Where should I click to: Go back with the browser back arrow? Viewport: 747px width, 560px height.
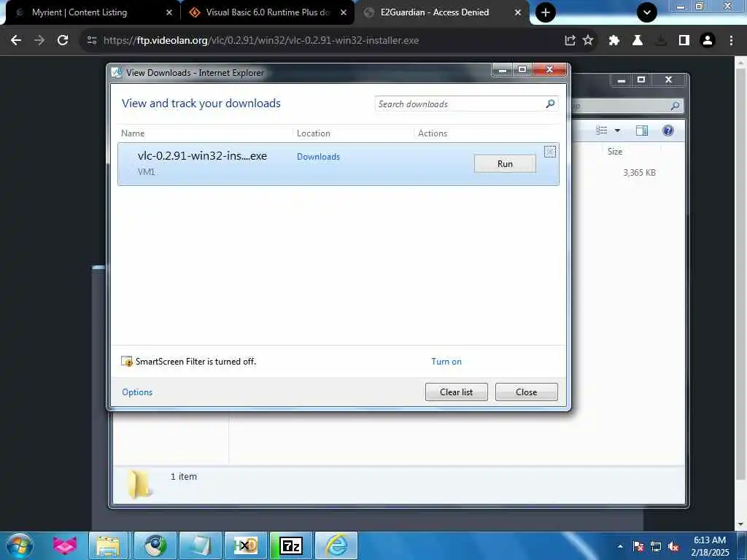(16, 41)
